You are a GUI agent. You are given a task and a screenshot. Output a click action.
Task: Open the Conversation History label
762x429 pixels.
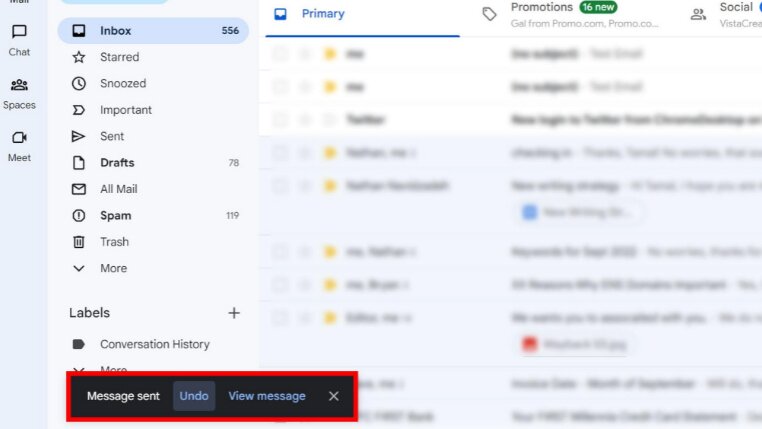[153, 344]
